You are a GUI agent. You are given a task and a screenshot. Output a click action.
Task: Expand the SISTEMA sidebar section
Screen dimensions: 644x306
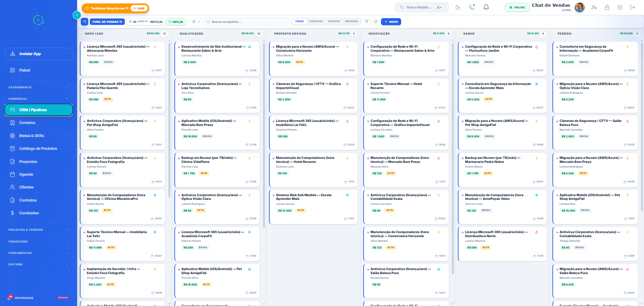point(39,264)
